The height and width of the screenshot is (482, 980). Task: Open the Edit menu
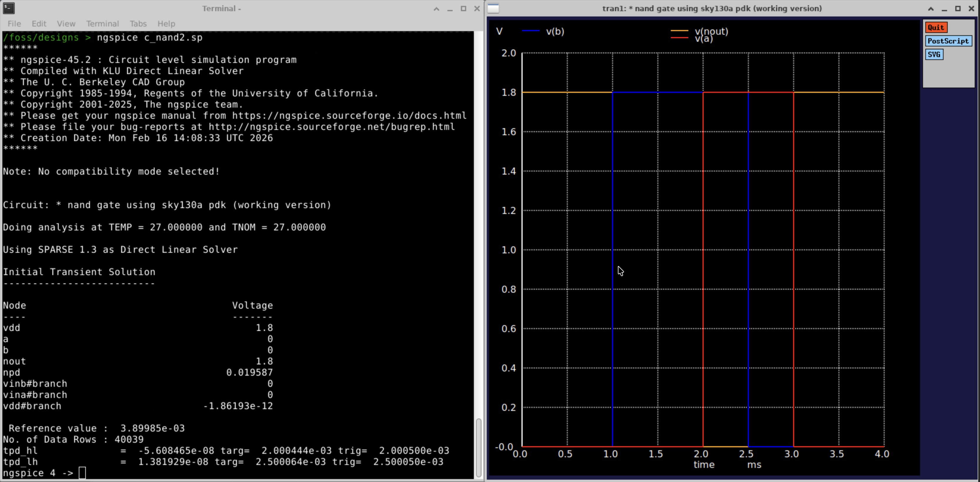[39, 24]
